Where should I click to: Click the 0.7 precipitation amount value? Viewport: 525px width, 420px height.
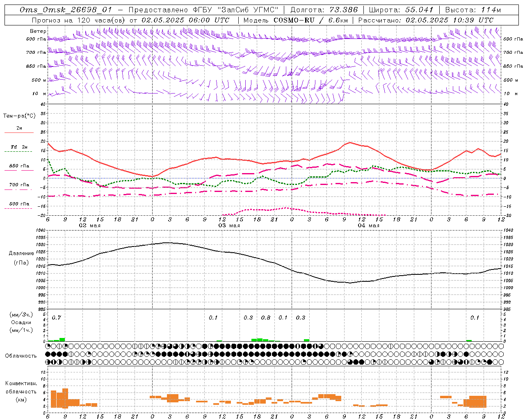pyautogui.click(x=56, y=317)
